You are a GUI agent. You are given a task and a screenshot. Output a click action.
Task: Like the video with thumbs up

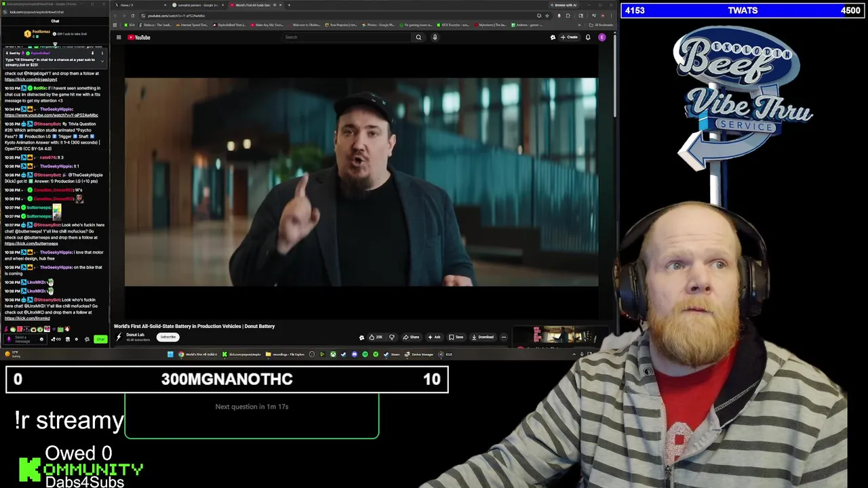[375, 337]
